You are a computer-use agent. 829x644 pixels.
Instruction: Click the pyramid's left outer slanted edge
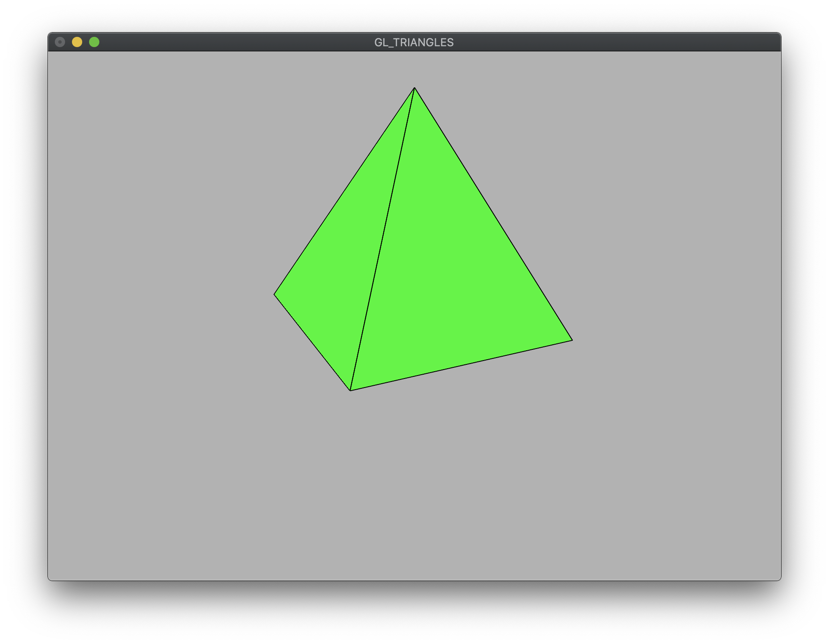pyautogui.click(x=344, y=191)
